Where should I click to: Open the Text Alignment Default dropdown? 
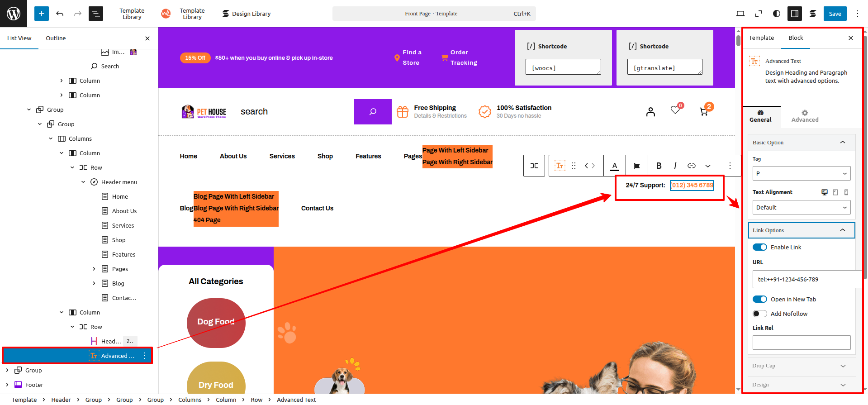(801, 207)
